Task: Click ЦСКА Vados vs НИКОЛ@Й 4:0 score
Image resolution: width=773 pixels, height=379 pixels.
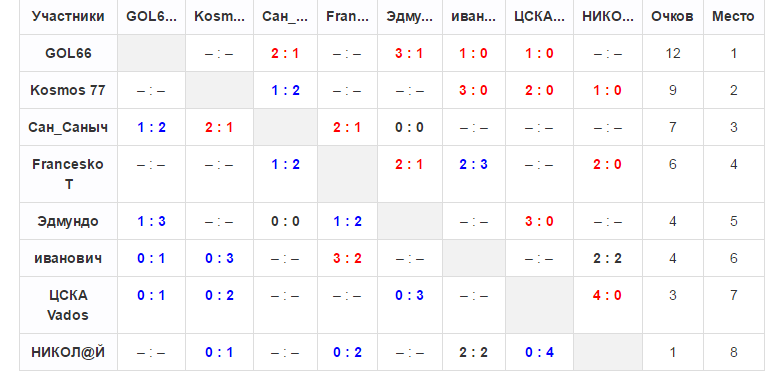Action: pyautogui.click(x=607, y=295)
